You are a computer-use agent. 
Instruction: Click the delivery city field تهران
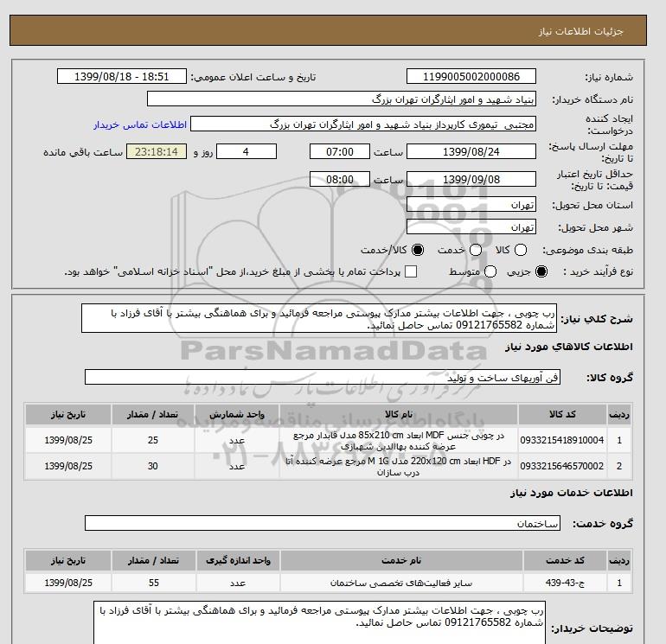(471, 227)
